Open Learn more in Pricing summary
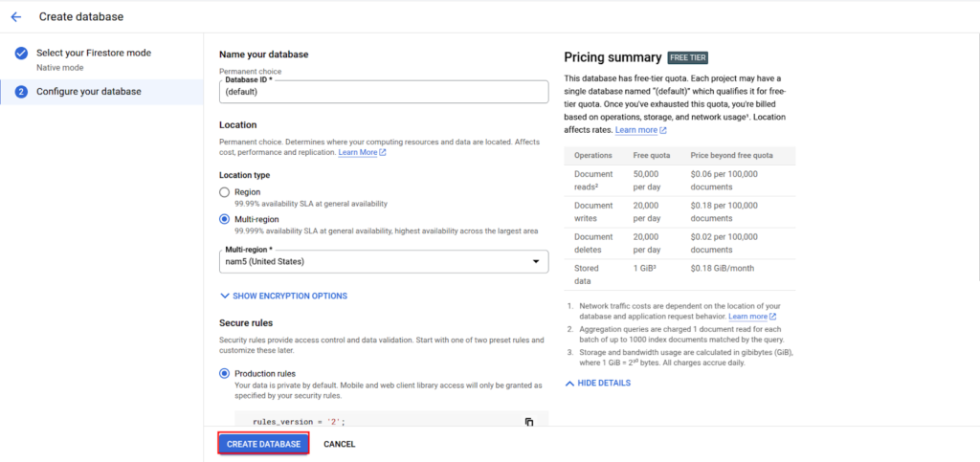The width and height of the screenshot is (980, 462). (640, 130)
